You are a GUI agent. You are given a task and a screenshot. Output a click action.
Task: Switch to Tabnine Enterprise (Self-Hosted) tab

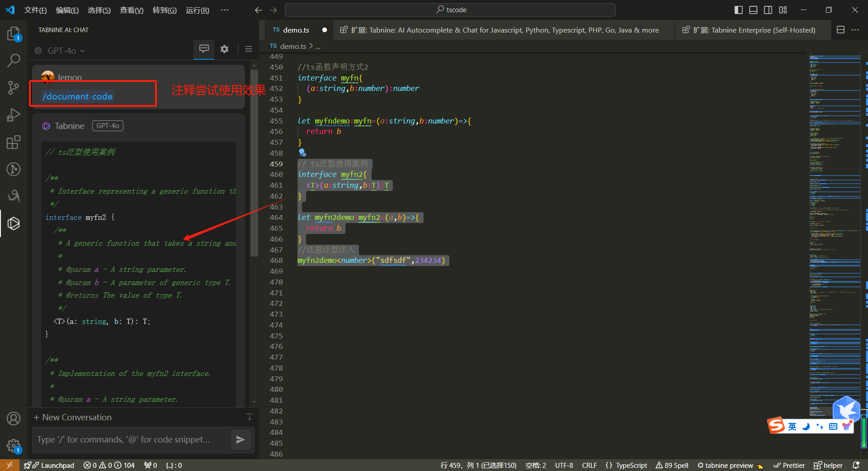point(753,30)
